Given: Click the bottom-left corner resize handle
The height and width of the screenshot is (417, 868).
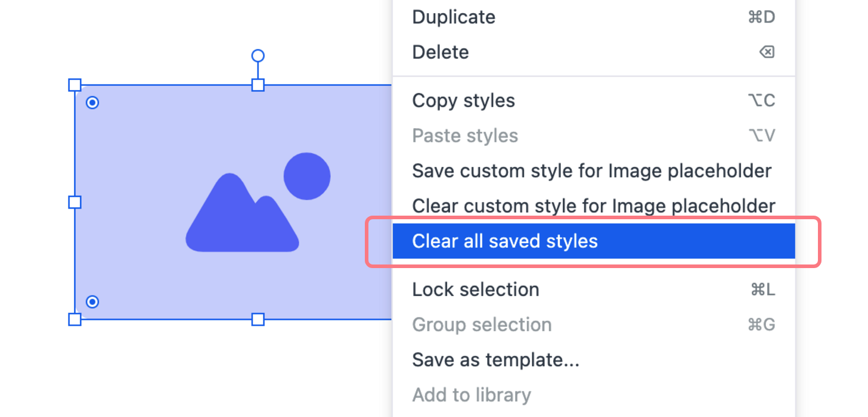Looking at the screenshot, I should pos(75,319).
